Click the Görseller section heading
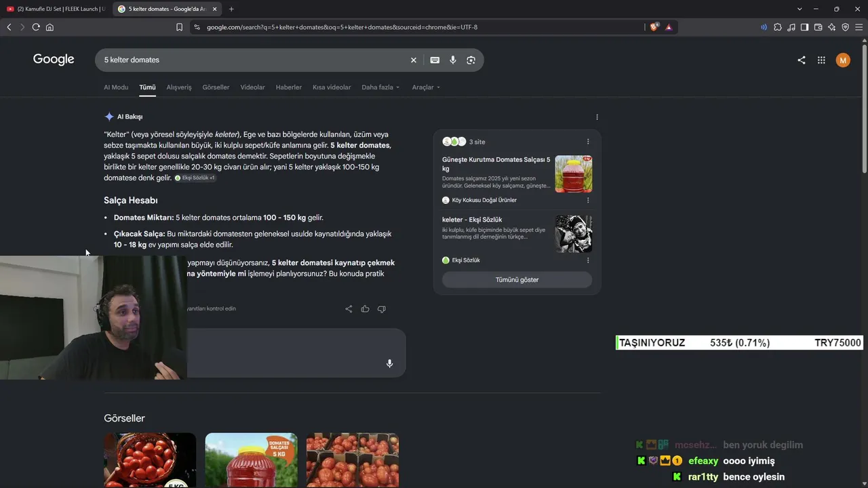This screenshot has width=868, height=488. (x=124, y=418)
